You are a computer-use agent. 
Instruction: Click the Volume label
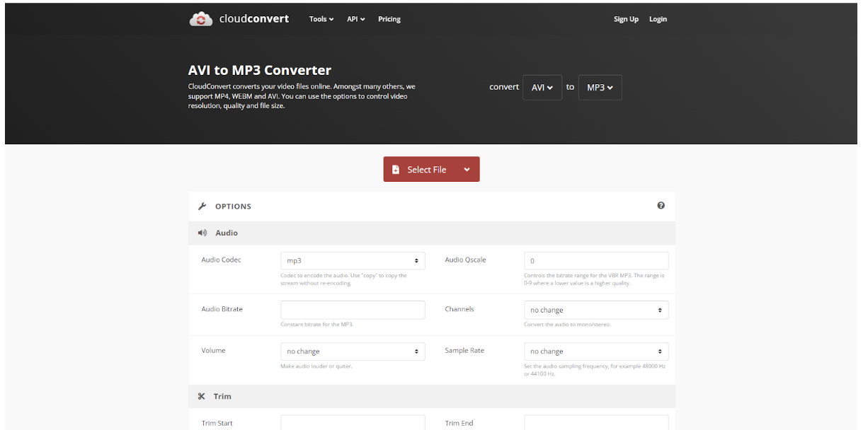click(x=213, y=350)
